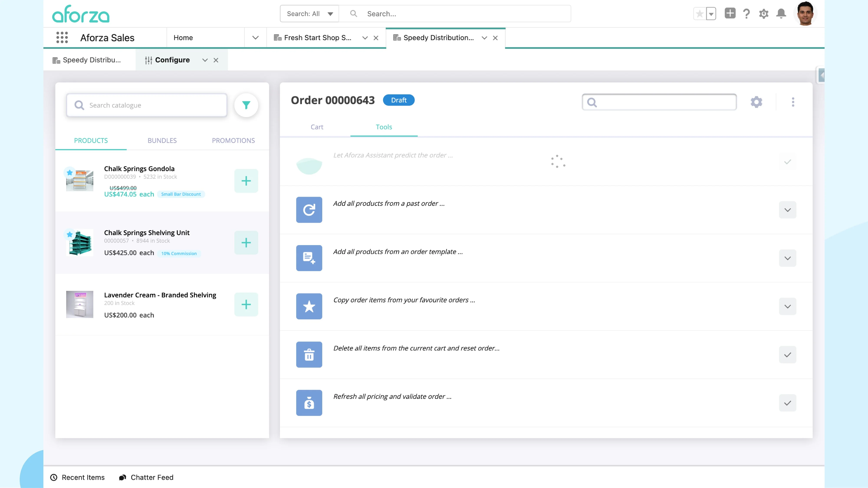
Task: Click the Draft status badge
Action: (x=399, y=100)
